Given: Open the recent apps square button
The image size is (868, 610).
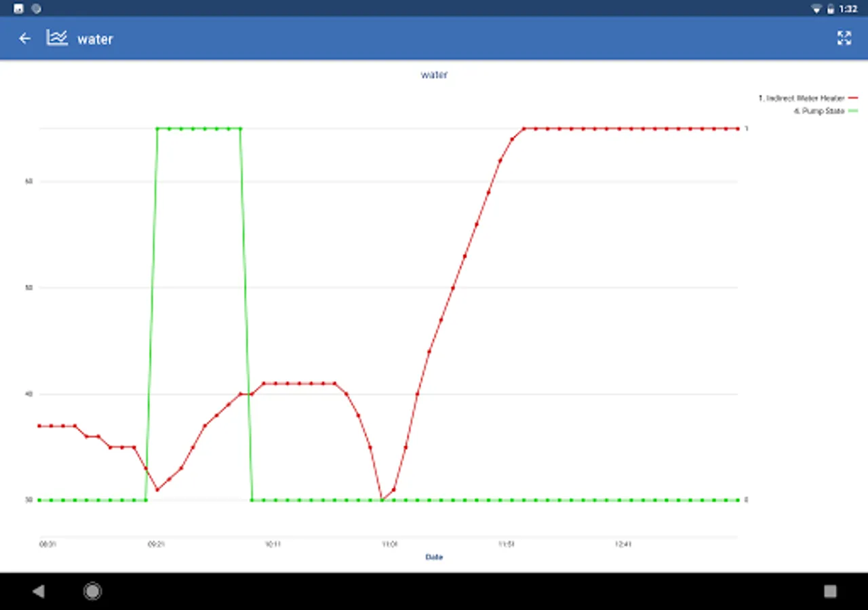Looking at the screenshot, I should pos(830,591).
